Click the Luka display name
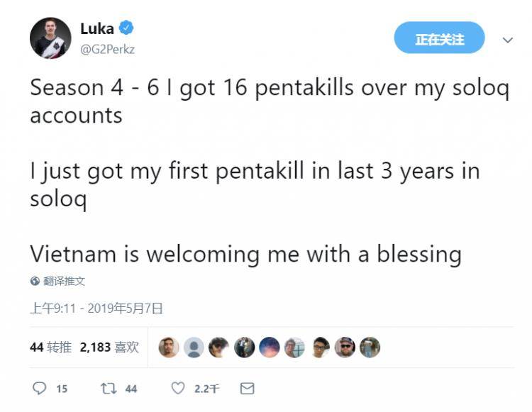This screenshot has height=412, width=532. click(96, 29)
